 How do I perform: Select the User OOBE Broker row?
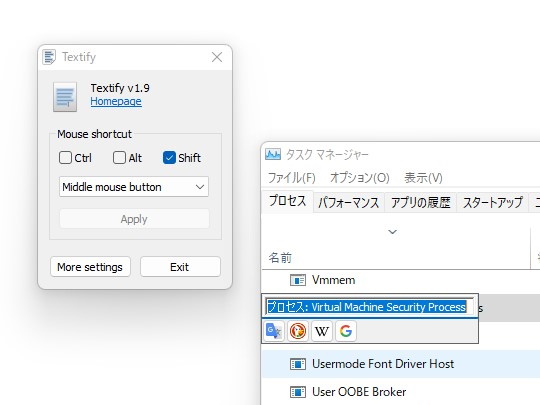[401, 392]
